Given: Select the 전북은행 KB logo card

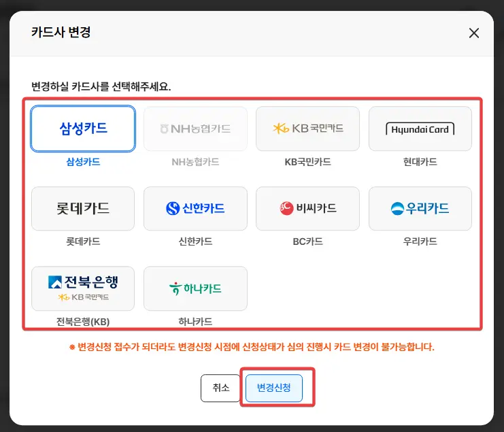Looking at the screenshot, I should [x=83, y=288].
